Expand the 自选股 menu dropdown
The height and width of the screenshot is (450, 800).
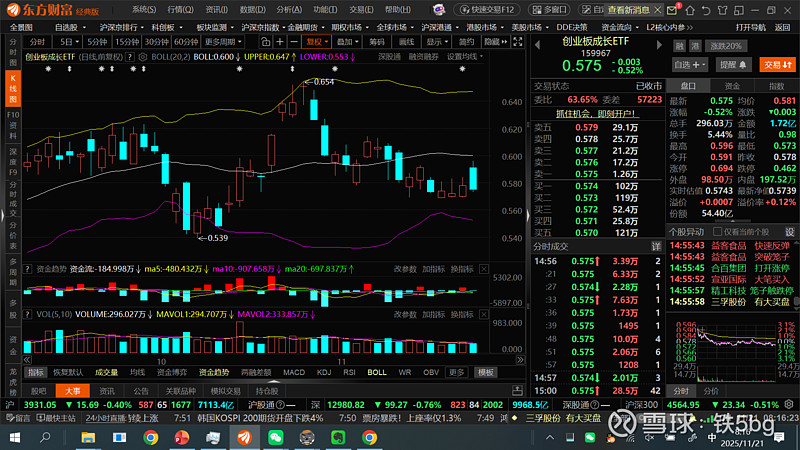tap(70, 28)
